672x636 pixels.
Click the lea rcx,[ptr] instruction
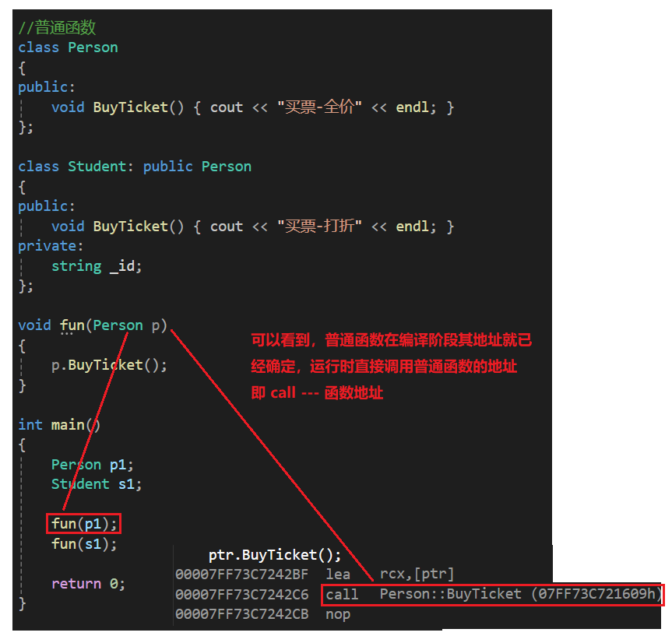pyautogui.click(x=389, y=574)
